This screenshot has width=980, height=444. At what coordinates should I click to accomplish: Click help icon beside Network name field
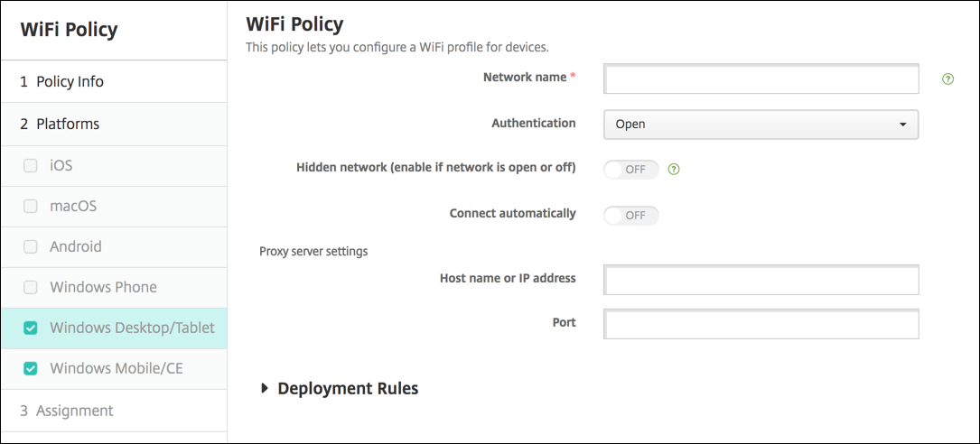point(947,79)
